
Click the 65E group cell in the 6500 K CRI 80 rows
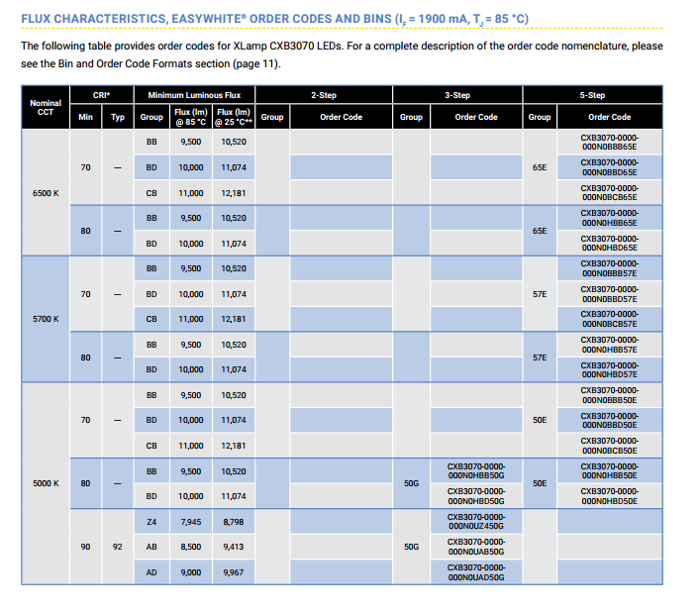[x=540, y=231]
